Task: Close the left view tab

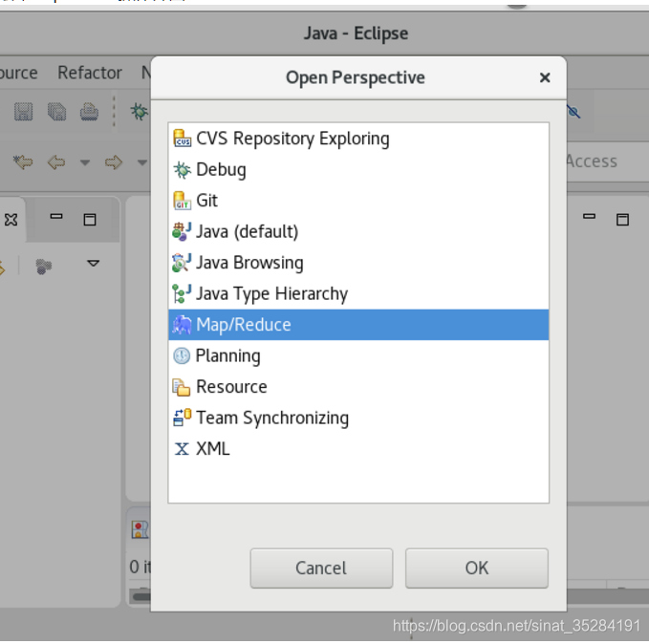Action: (11, 220)
